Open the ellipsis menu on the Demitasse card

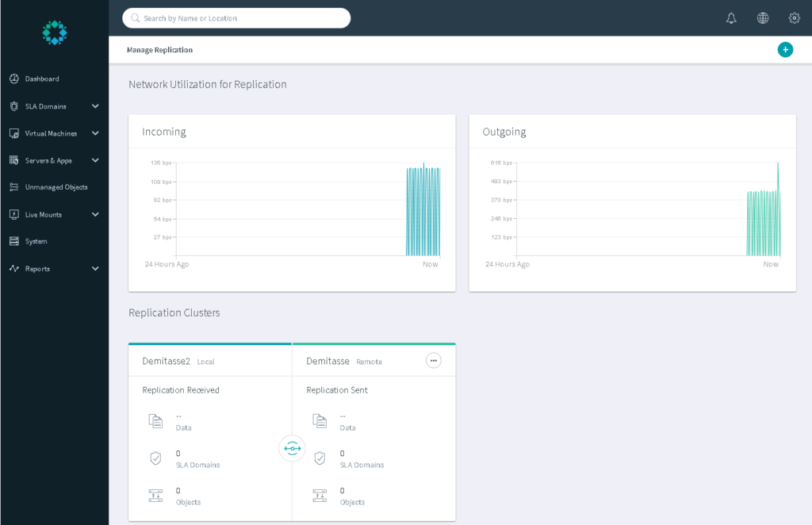tap(434, 360)
